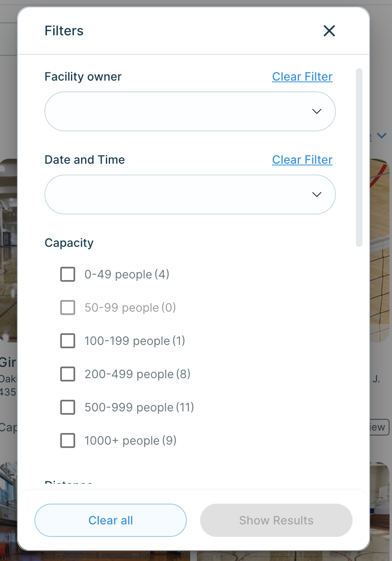Click the Clear all button
This screenshot has height=561, width=392.
click(x=110, y=520)
